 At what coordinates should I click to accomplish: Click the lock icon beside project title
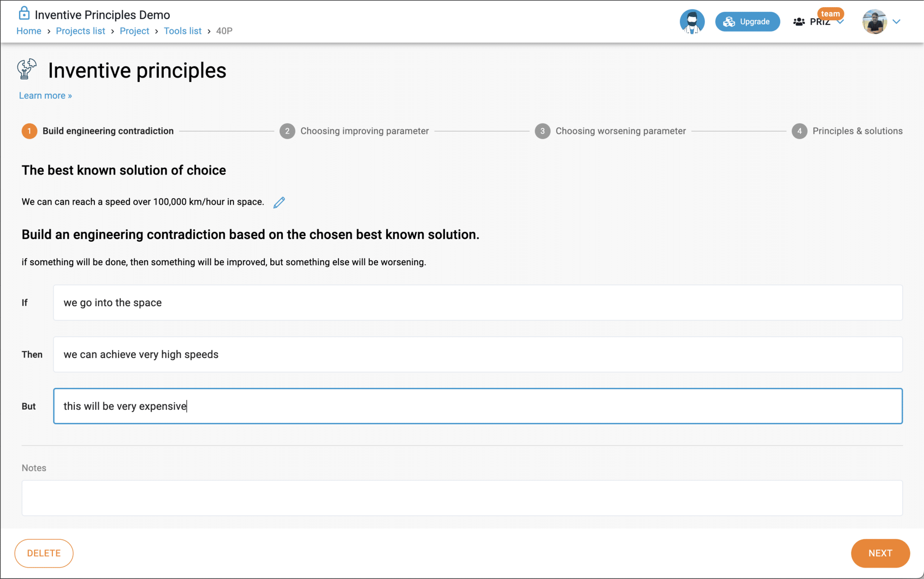click(x=24, y=14)
